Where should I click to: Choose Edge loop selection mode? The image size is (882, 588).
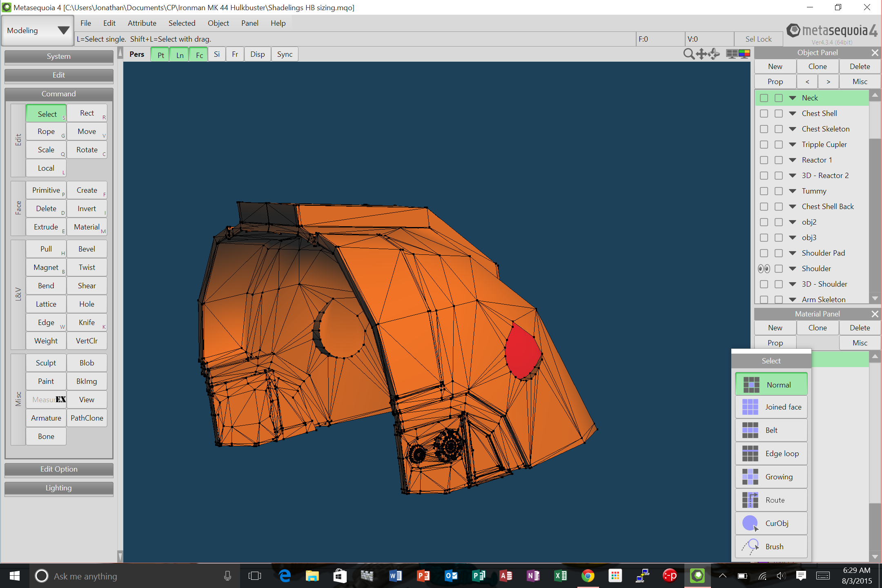click(771, 454)
